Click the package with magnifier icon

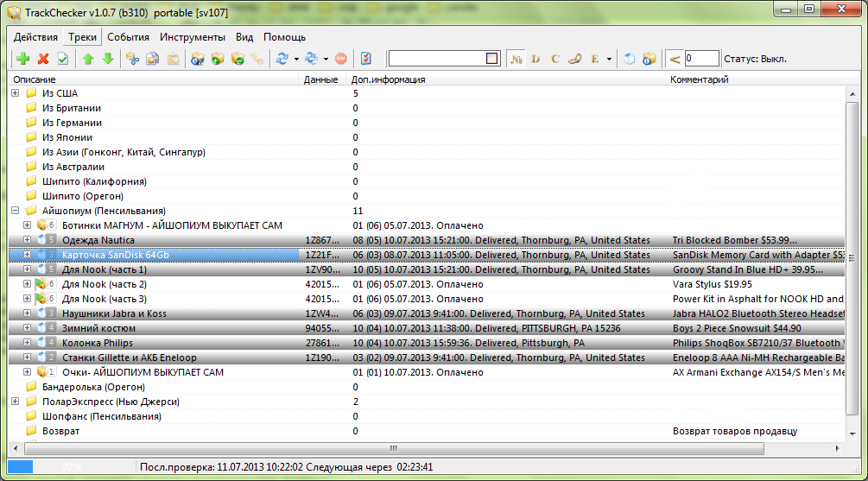tap(198, 59)
